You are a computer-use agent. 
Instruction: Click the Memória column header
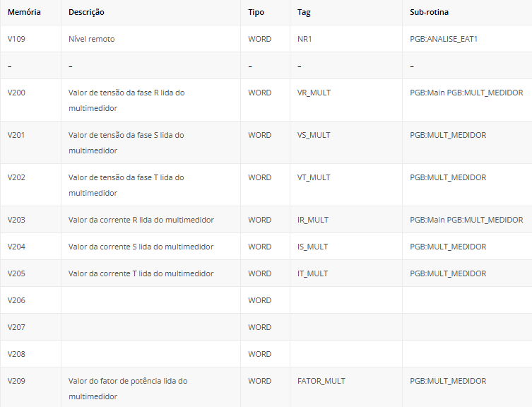pyautogui.click(x=24, y=13)
